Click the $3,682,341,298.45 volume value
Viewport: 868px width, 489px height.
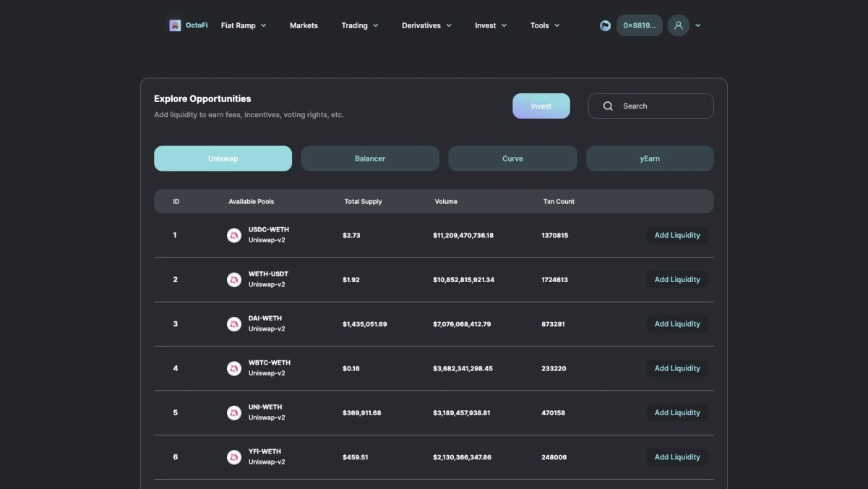[463, 368]
